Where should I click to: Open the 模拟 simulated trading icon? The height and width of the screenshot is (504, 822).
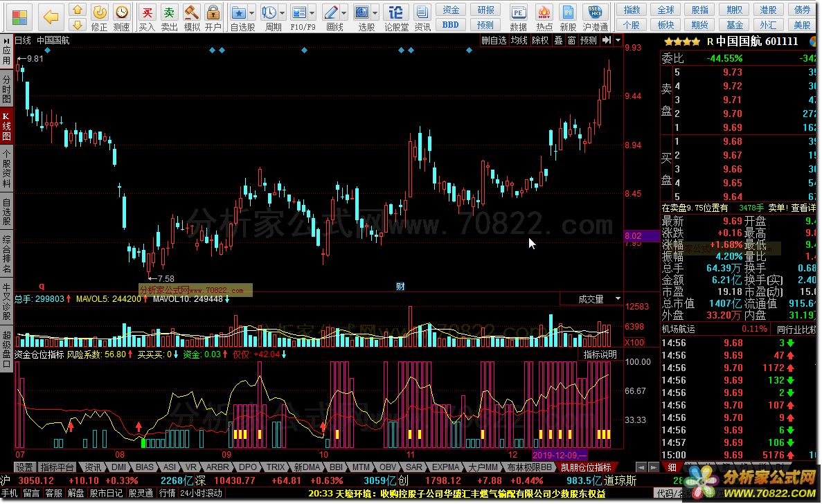192,18
